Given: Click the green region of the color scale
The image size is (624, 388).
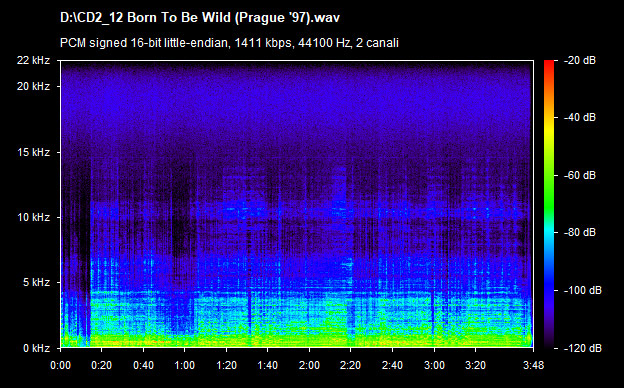Looking at the screenshot, I should (x=549, y=191).
